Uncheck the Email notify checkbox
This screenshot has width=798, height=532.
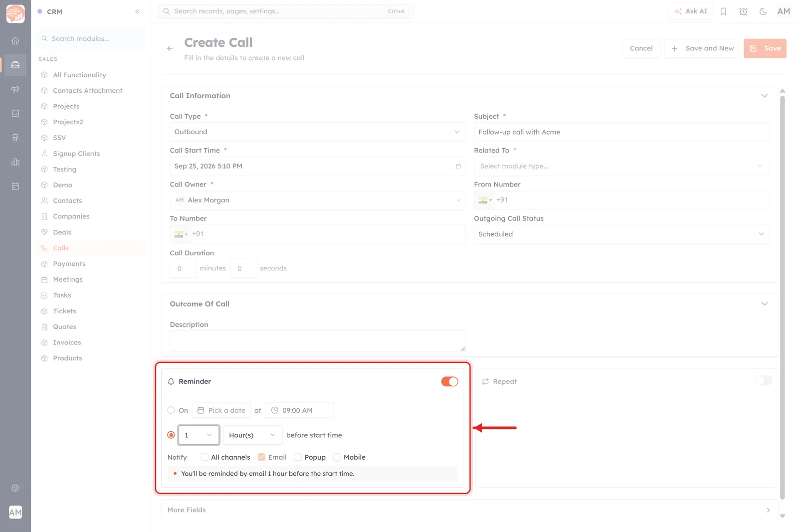261,457
